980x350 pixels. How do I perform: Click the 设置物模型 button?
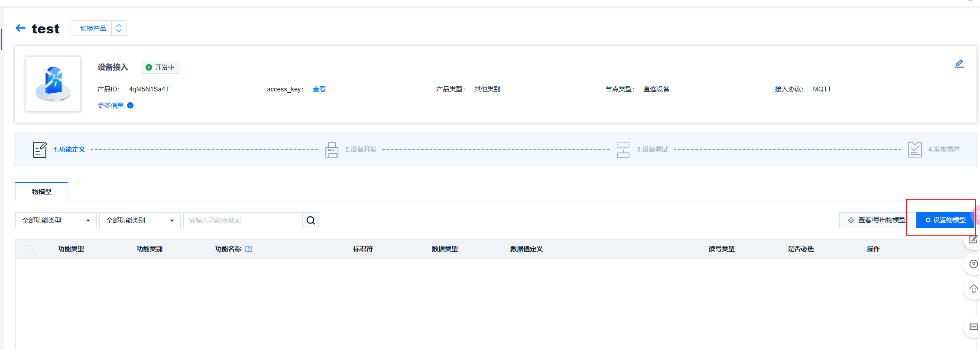(945, 220)
